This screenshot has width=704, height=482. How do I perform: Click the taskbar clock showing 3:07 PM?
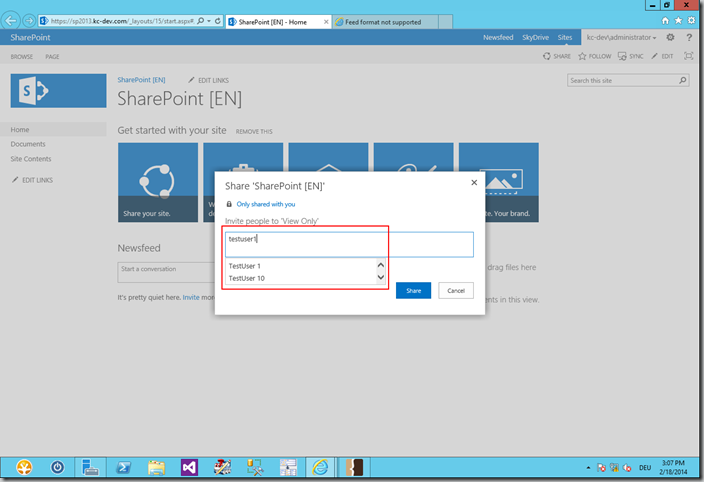click(673, 467)
